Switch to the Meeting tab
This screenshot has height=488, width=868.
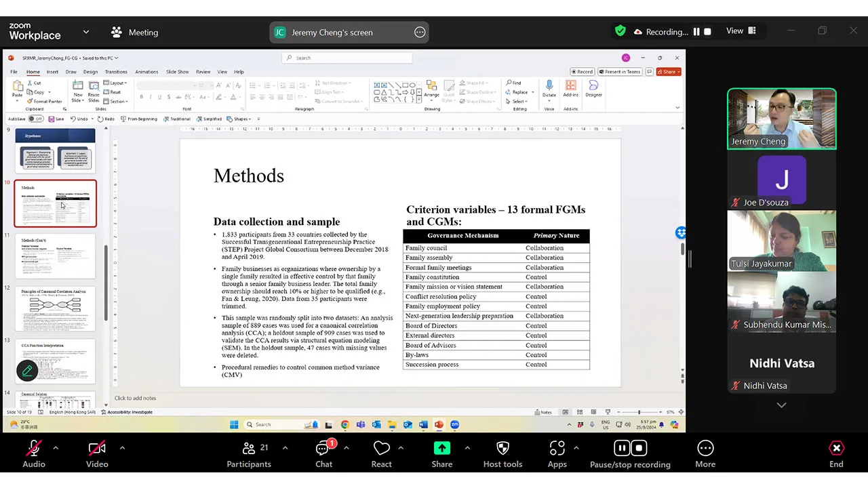pos(135,32)
